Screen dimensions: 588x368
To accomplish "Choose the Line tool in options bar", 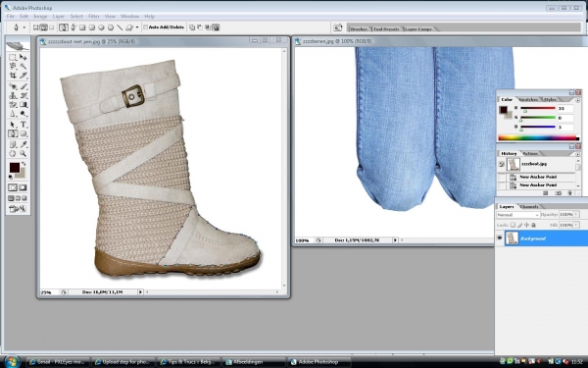I will pos(120,27).
